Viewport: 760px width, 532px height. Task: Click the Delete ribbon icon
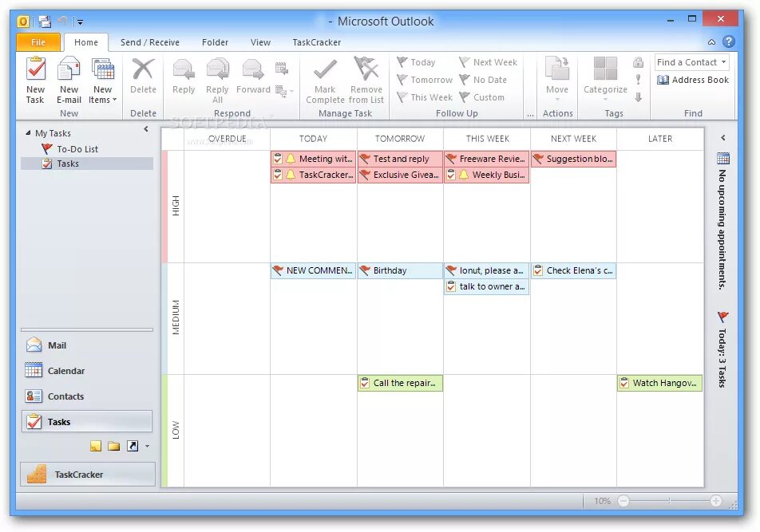(143, 69)
